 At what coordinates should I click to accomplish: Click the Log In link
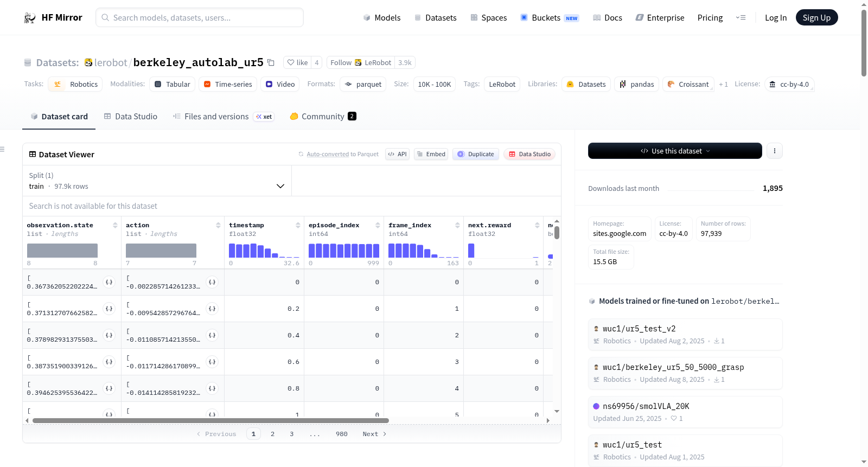click(x=776, y=18)
